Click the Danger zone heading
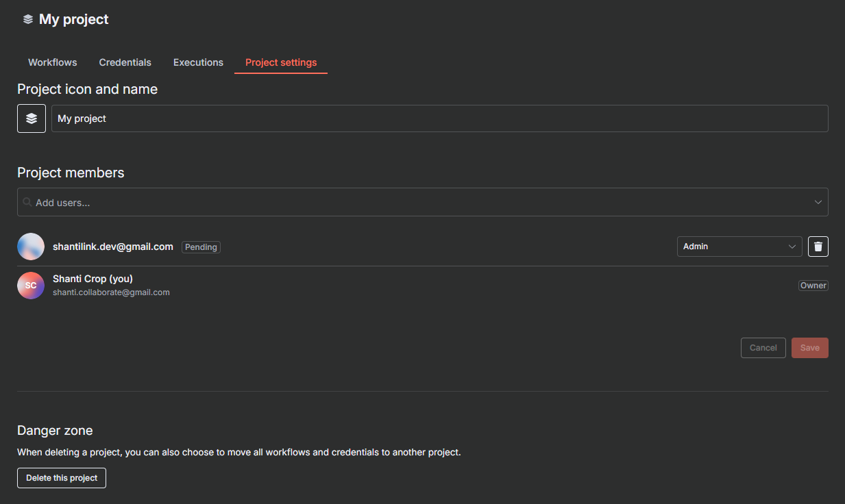The width and height of the screenshot is (845, 504). [x=55, y=431]
